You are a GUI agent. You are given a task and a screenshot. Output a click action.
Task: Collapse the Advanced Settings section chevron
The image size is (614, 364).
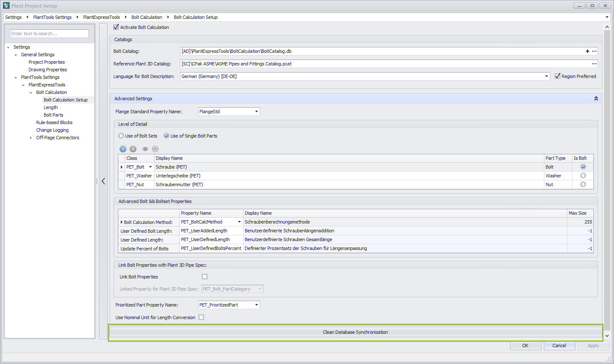[596, 99]
